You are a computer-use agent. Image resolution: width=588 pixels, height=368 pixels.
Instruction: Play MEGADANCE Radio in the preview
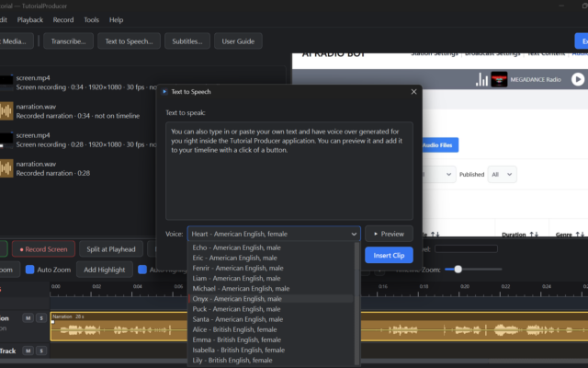(x=578, y=79)
